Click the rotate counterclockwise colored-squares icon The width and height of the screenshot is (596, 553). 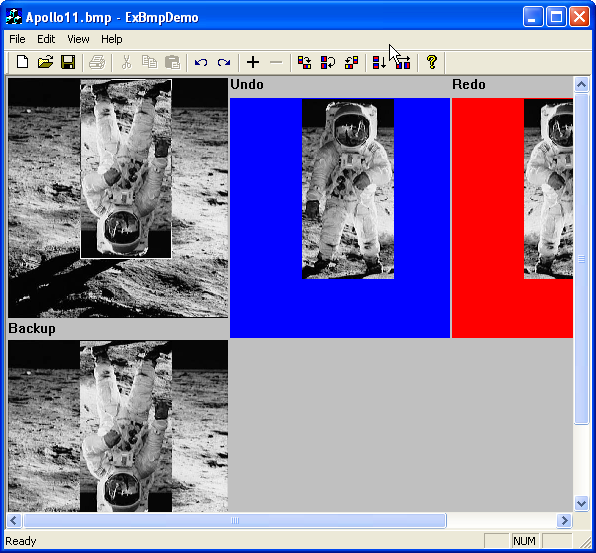[351, 62]
